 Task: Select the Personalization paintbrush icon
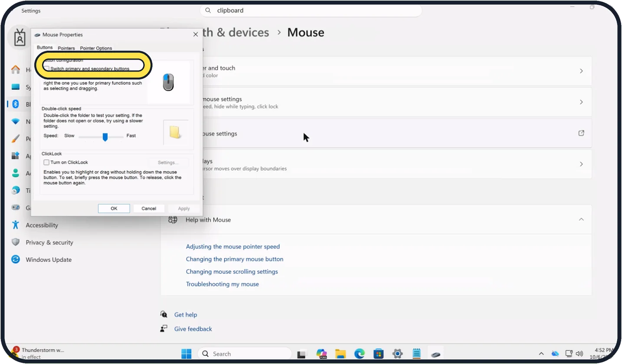(x=16, y=139)
